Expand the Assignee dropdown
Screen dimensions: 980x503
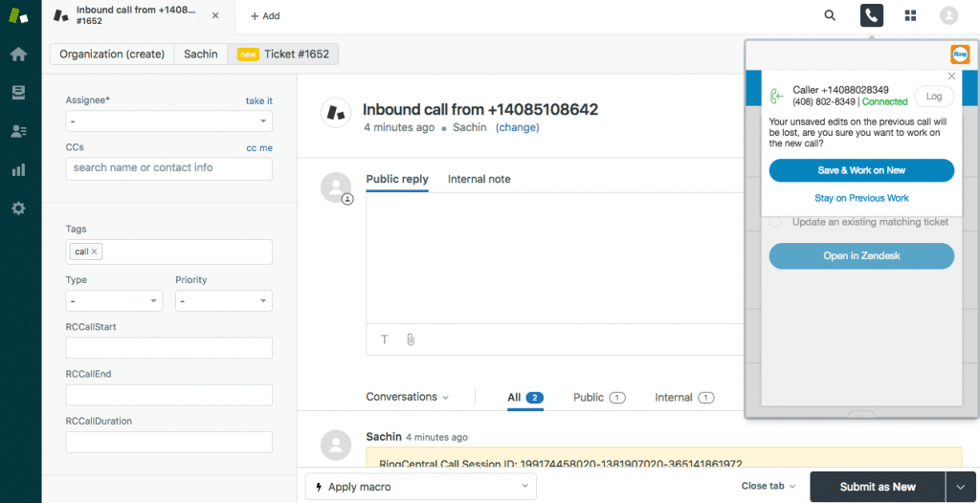[168, 121]
